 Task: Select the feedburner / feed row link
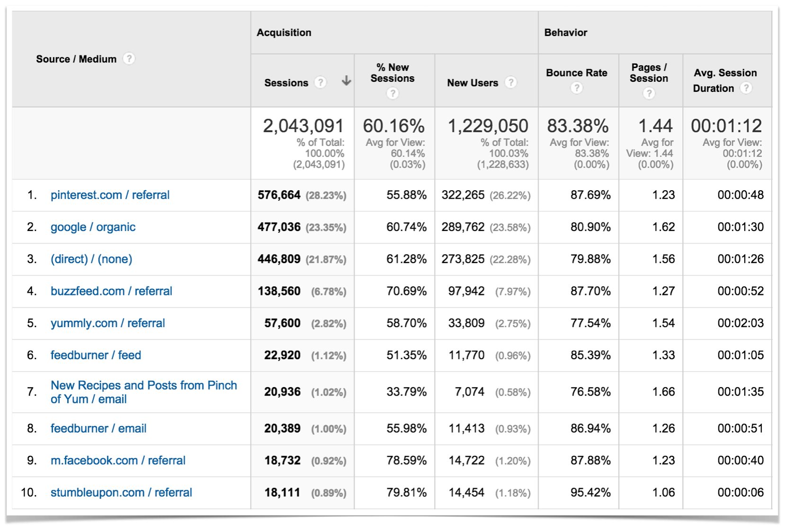(96, 355)
